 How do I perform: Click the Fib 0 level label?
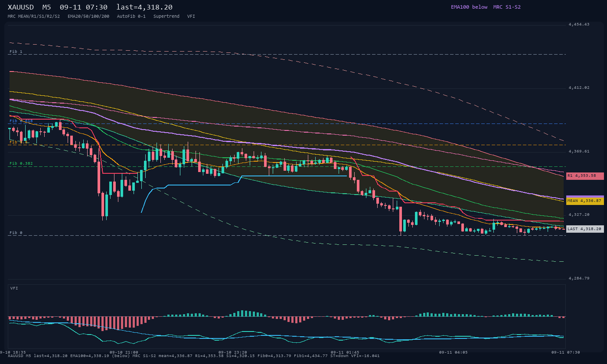(x=16, y=233)
